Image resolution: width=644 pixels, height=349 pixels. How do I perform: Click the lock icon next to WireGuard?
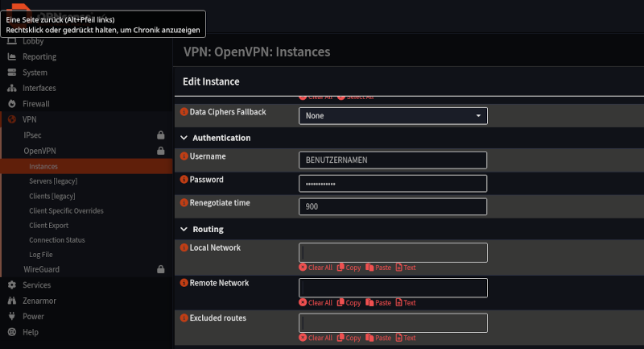click(161, 269)
